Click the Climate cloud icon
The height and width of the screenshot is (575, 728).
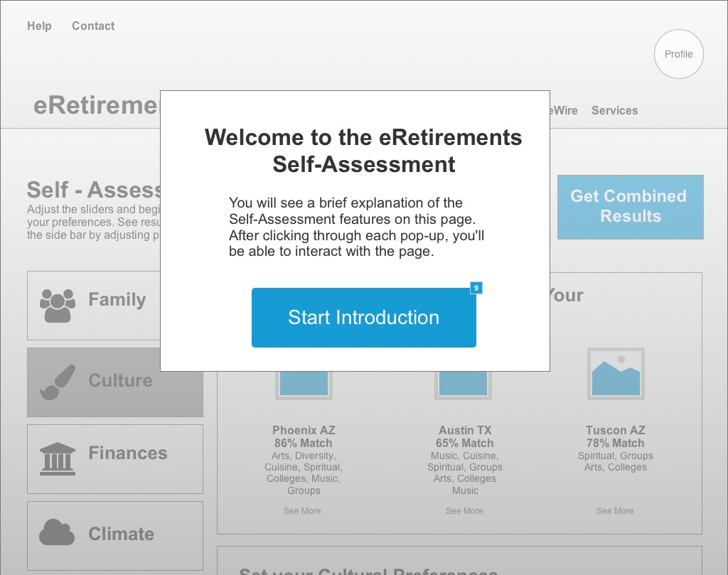(57, 532)
